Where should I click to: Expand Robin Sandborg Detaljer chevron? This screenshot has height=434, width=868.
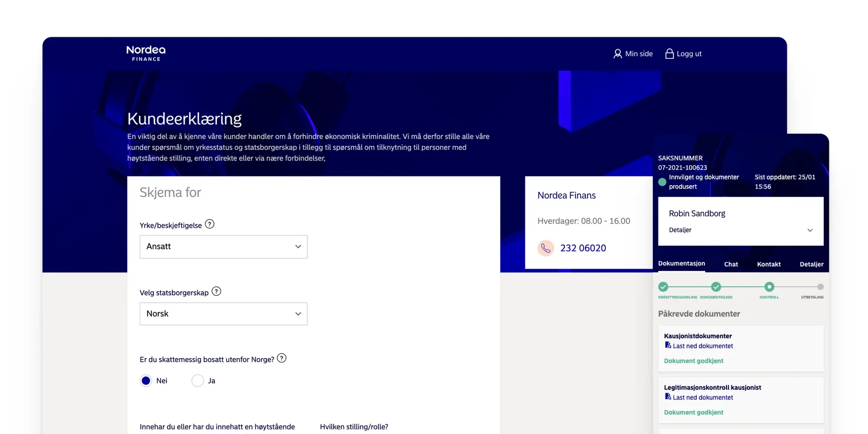pos(810,230)
